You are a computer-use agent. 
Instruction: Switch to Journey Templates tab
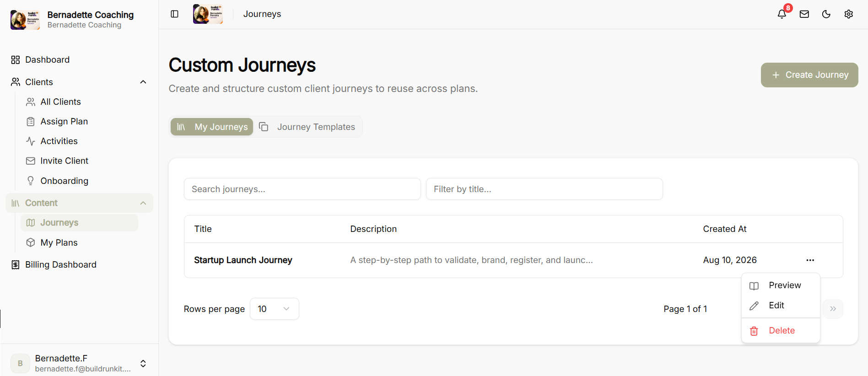[x=307, y=127]
